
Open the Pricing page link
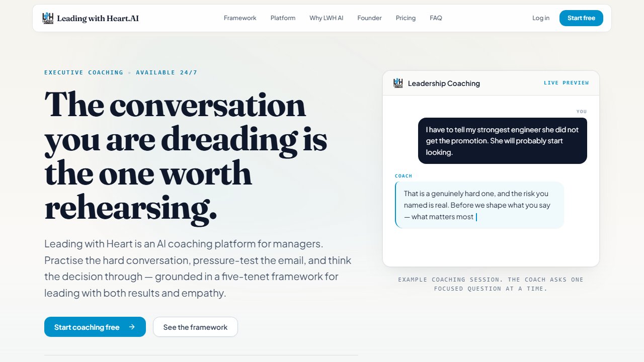406,18
